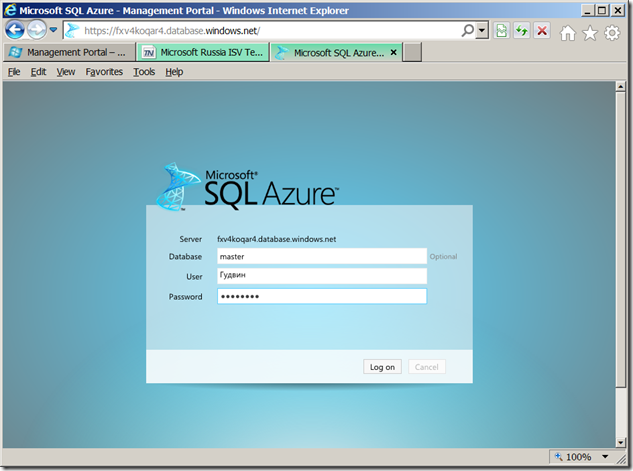Switch to Microsoft Russia ISV Te... tab
The image size is (633, 471).
pyautogui.click(x=203, y=52)
